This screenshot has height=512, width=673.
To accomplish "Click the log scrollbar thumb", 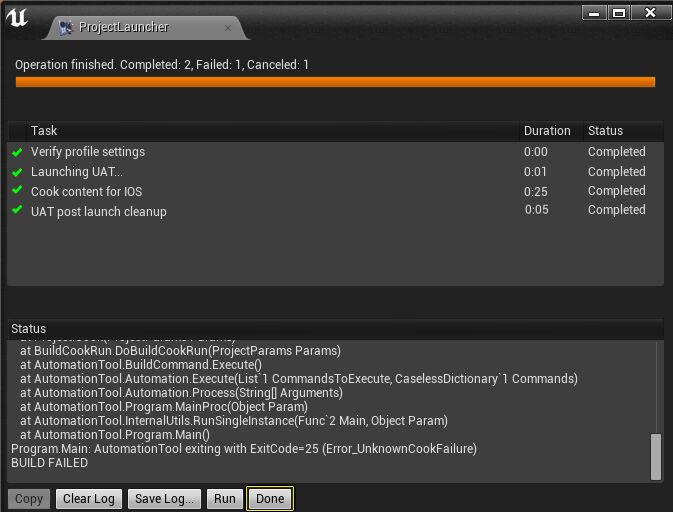I will pos(655,457).
